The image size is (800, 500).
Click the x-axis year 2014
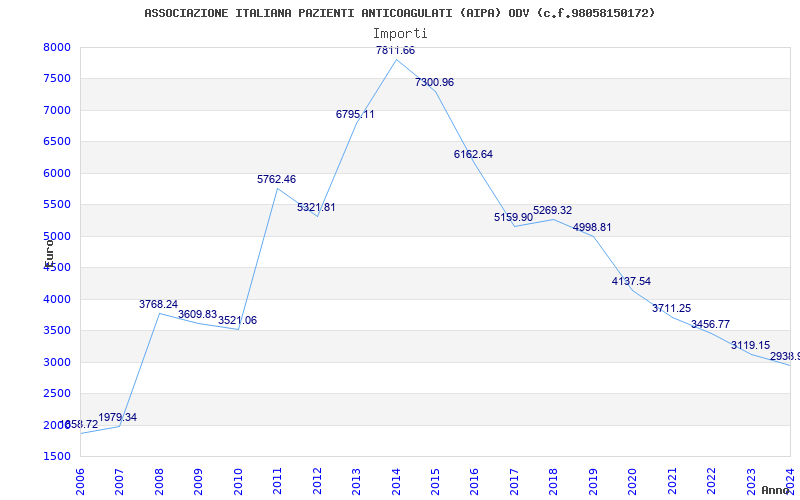(396, 481)
